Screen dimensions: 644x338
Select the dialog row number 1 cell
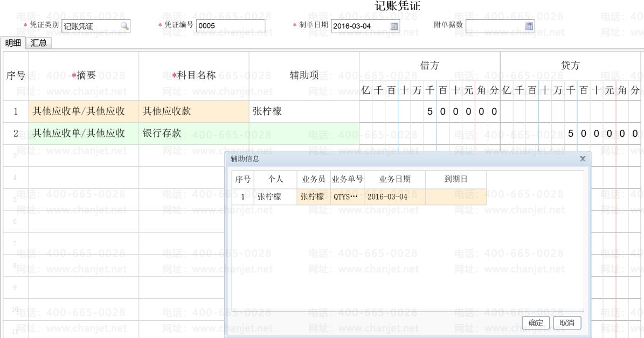point(243,196)
